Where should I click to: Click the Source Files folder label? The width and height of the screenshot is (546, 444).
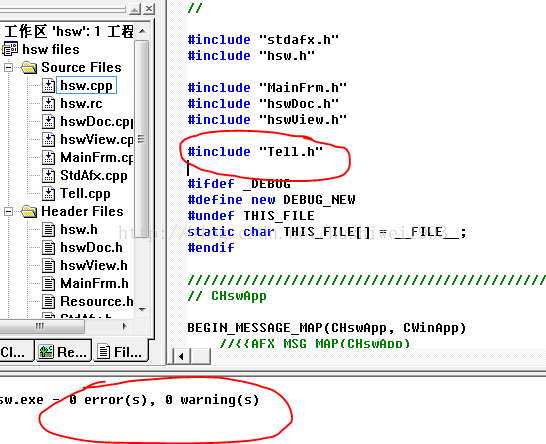point(81,67)
